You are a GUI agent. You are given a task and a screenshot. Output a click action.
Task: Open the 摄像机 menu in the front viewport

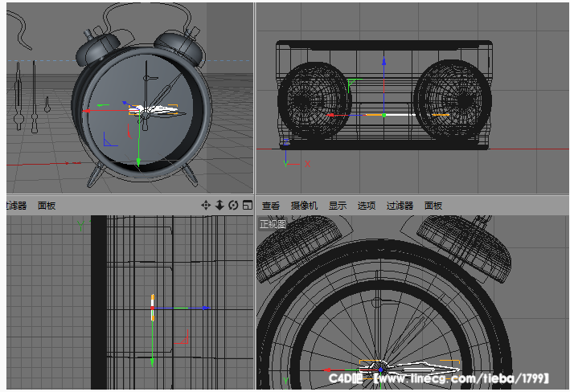pos(304,206)
